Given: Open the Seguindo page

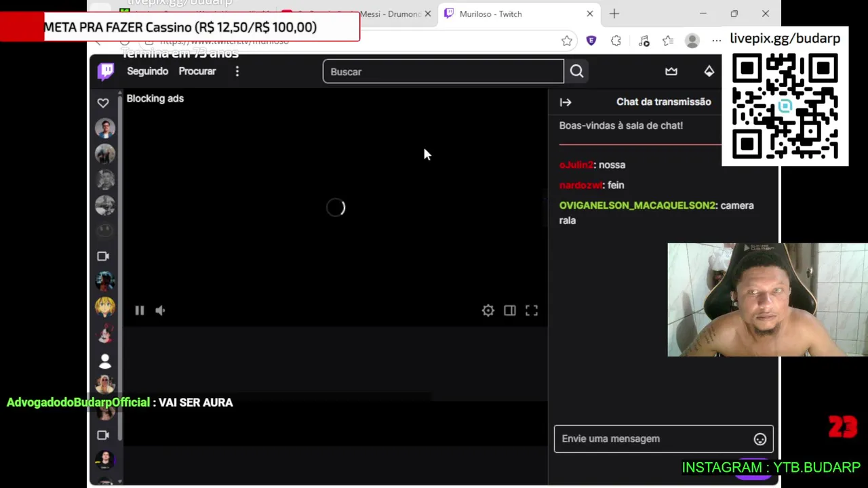Looking at the screenshot, I should [147, 71].
